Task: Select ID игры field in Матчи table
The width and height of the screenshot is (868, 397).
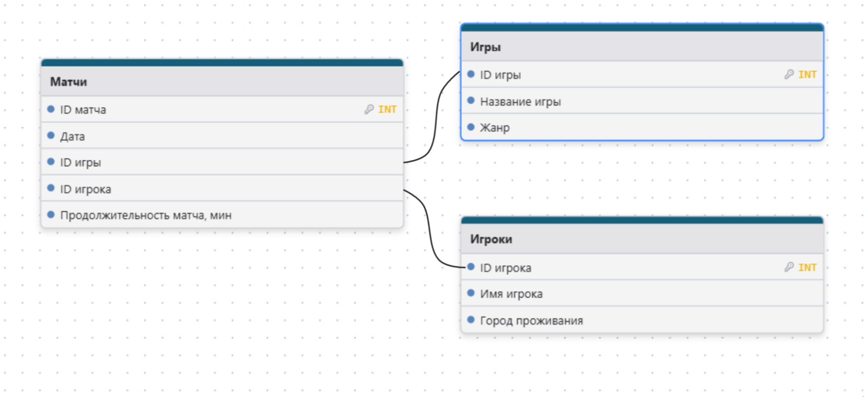Action: (x=222, y=162)
